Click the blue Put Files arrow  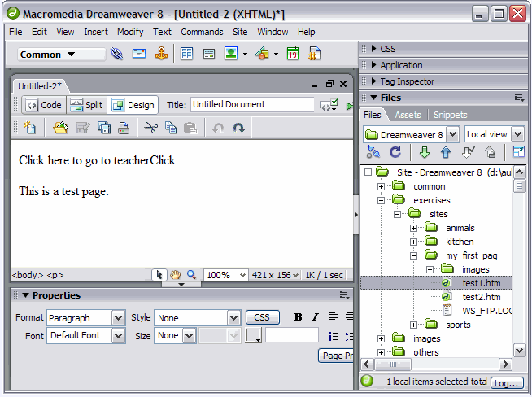click(x=446, y=152)
